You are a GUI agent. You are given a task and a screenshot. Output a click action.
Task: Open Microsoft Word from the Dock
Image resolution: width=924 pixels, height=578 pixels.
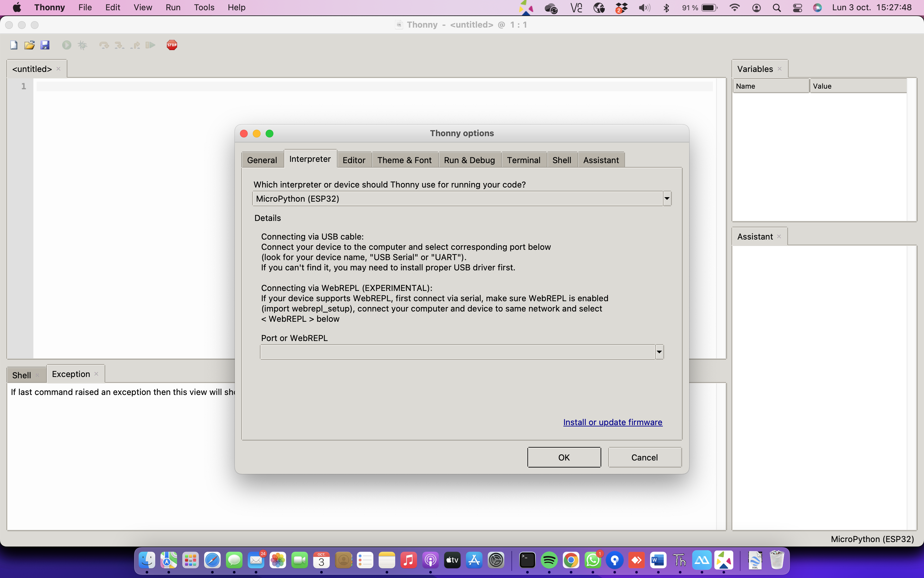point(658,560)
